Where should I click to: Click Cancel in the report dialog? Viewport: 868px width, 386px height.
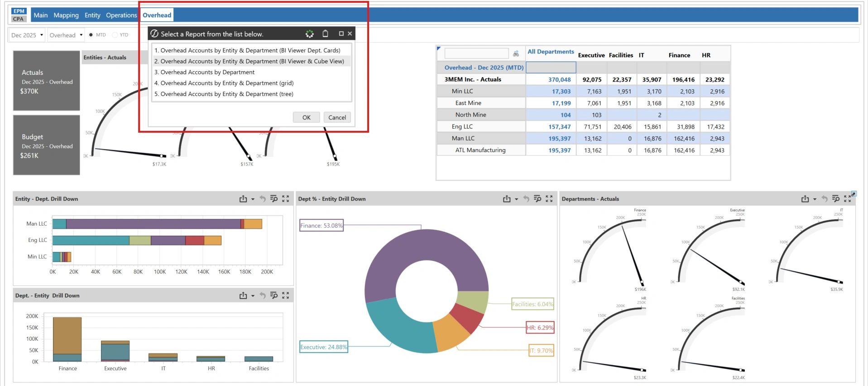coord(337,117)
